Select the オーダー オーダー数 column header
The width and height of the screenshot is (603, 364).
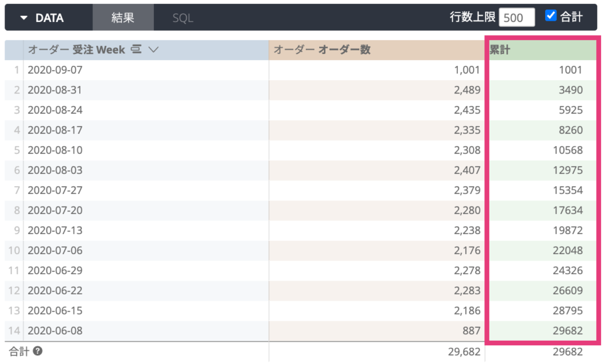[376, 50]
